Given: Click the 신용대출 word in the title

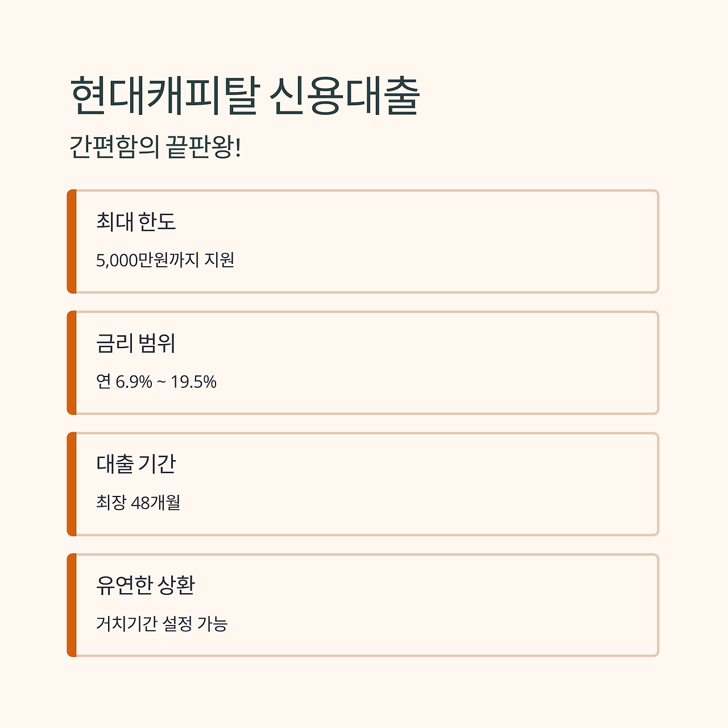Looking at the screenshot, I should click(x=345, y=97).
